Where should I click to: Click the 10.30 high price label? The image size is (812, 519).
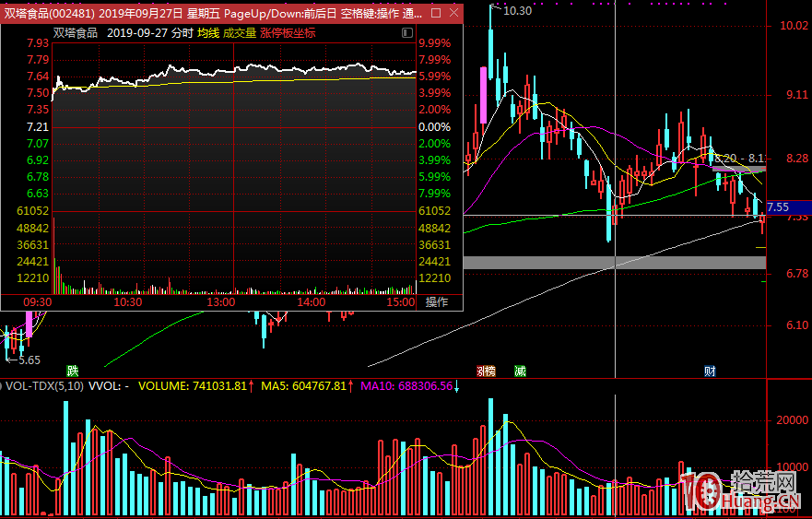pyautogui.click(x=517, y=10)
